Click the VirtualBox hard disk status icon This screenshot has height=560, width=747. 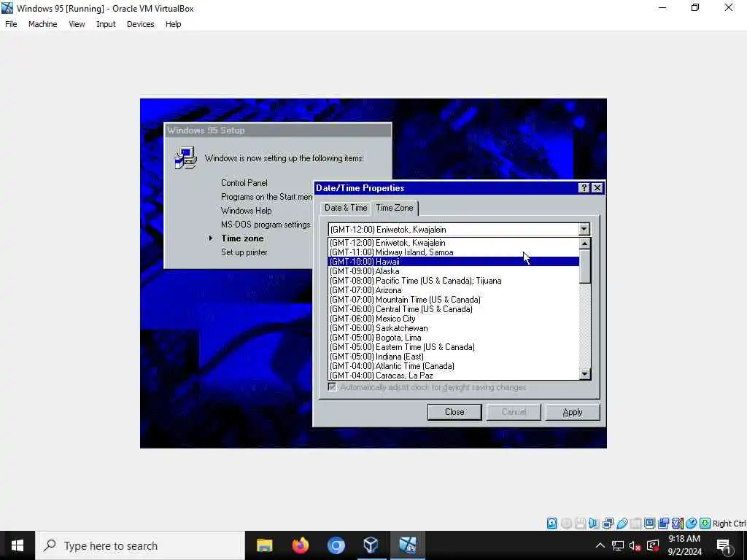coord(551,524)
